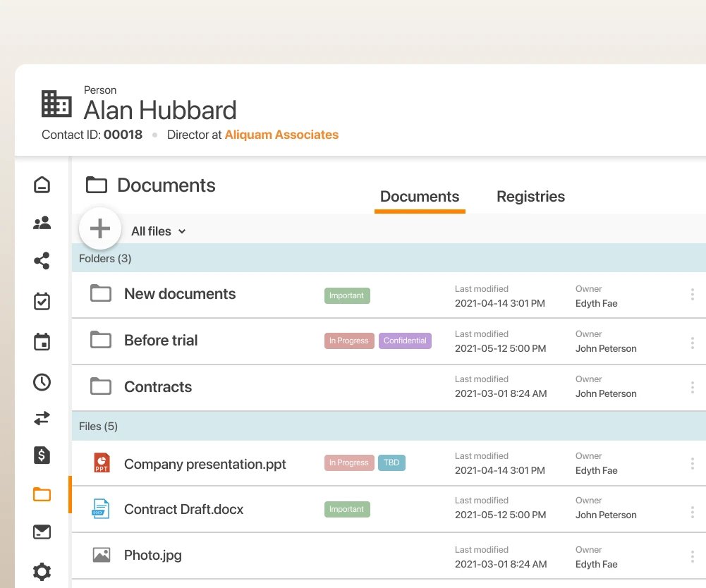Collapse the Folders (3) section header

[389, 258]
